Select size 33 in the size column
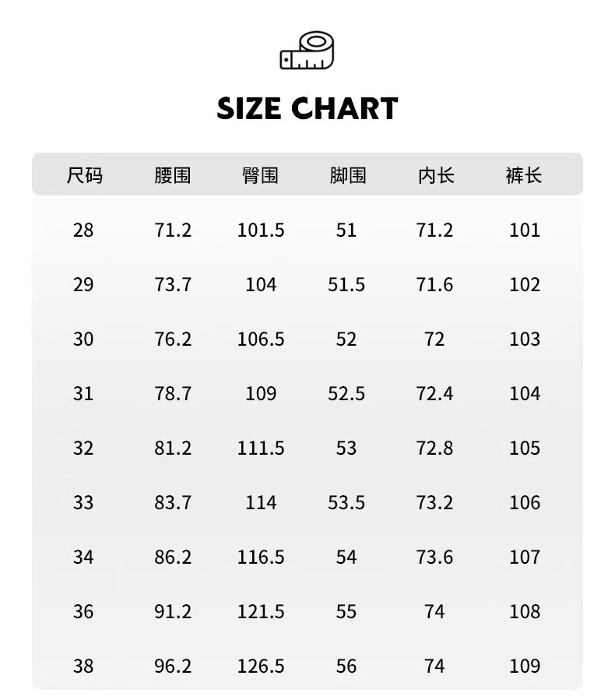This screenshot has width=615, height=700. (x=83, y=503)
